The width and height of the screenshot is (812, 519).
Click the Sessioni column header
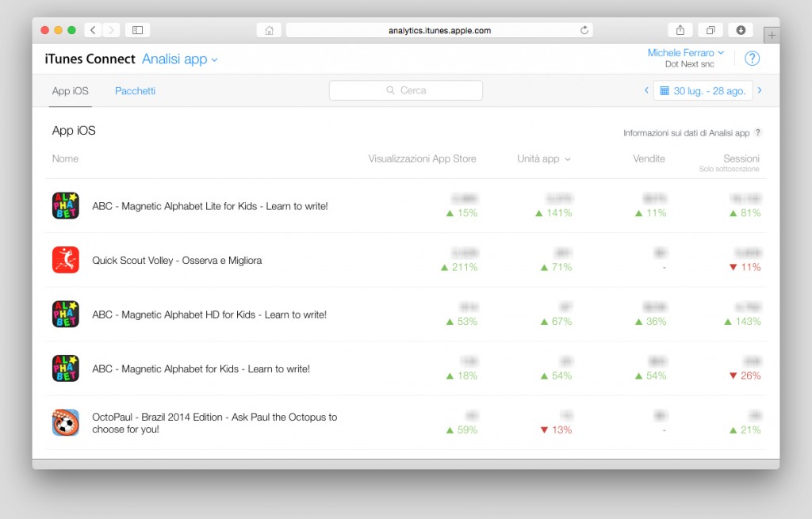pyautogui.click(x=741, y=158)
